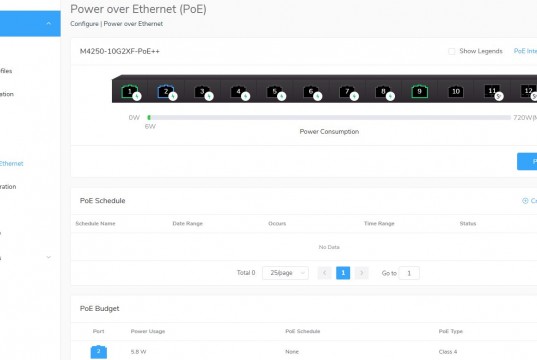
Task: Open the 25/page pagination dropdown
Action: 285,273
